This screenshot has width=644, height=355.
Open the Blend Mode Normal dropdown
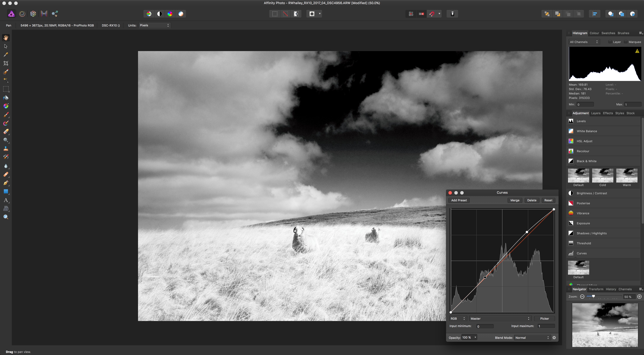coord(532,337)
